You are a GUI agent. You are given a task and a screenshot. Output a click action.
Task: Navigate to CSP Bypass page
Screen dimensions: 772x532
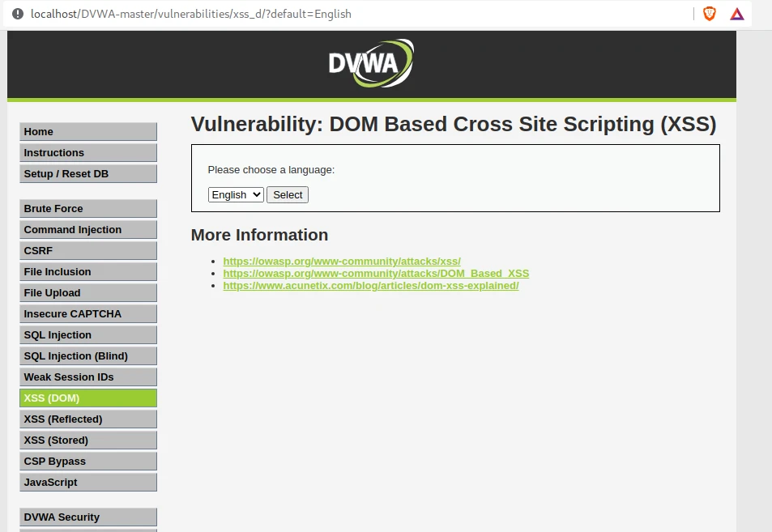pos(87,462)
